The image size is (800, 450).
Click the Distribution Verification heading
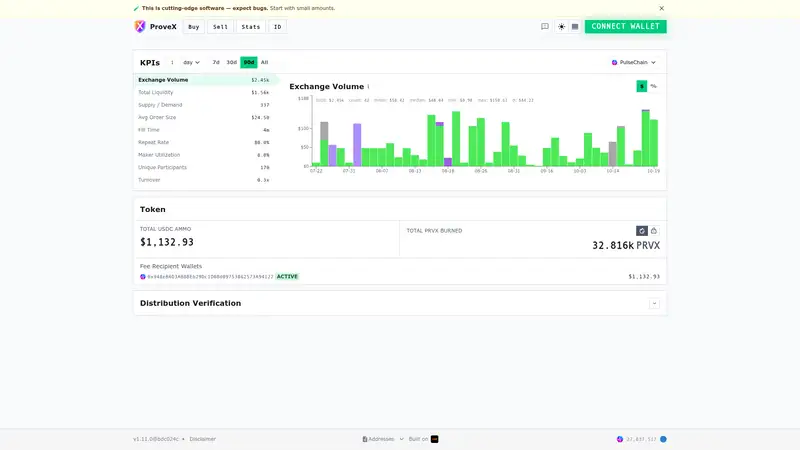[x=190, y=303]
